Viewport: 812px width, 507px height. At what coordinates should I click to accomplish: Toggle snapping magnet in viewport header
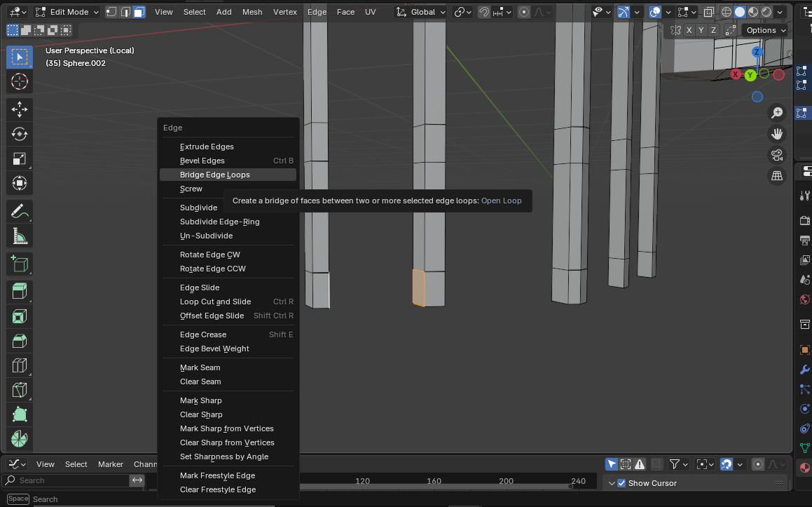pyautogui.click(x=483, y=12)
